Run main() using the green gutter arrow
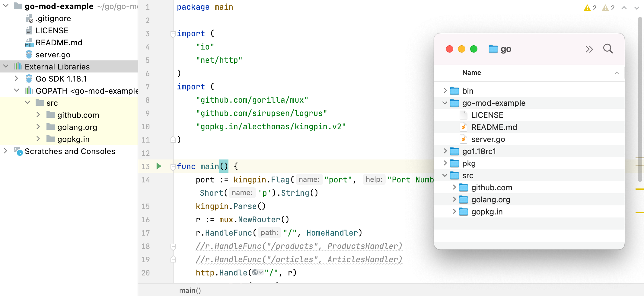The height and width of the screenshot is (296, 644). pyautogui.click(x=158, y=166)
